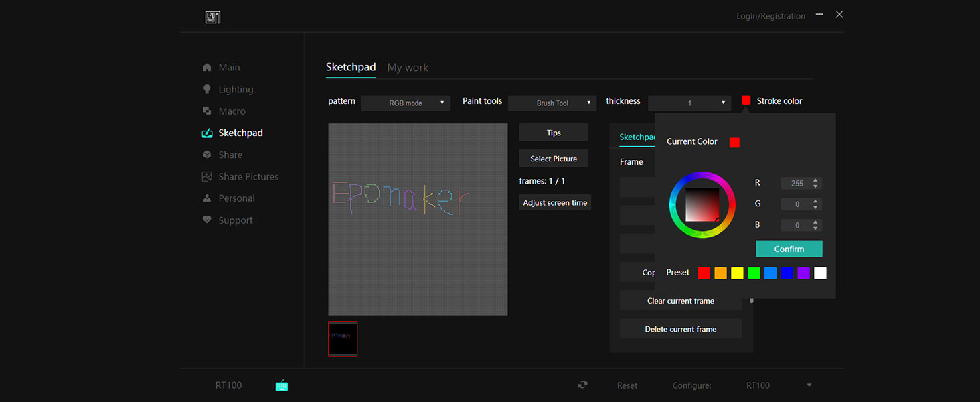Pick the green preset color swatch
Viewport: 980px width, 402px height.
(x=754, y=273)
